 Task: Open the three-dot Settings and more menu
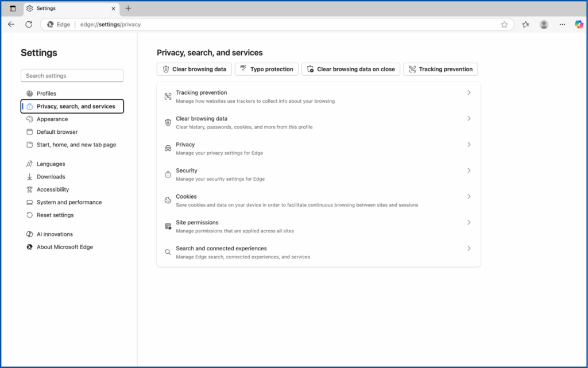562,25
